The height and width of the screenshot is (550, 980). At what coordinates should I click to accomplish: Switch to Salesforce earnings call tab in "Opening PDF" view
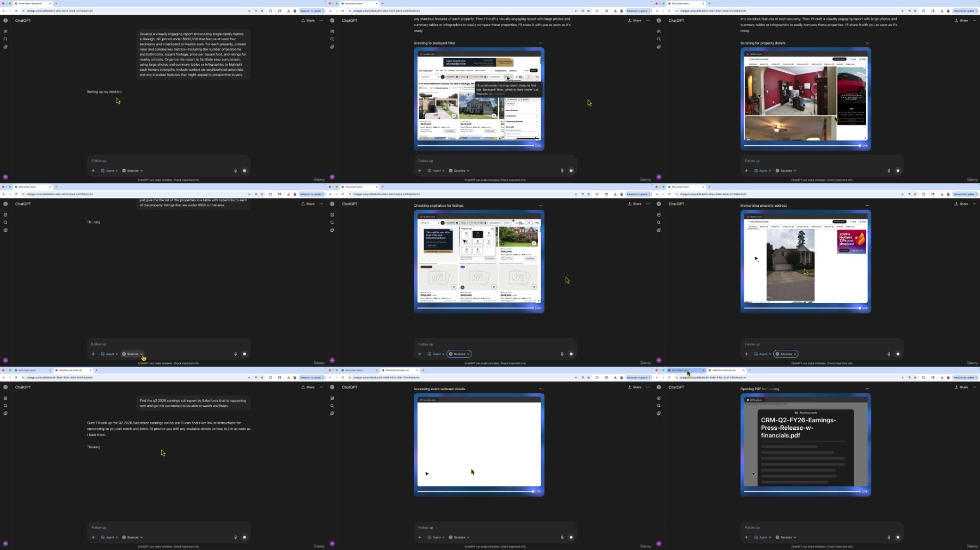(726, 370)
